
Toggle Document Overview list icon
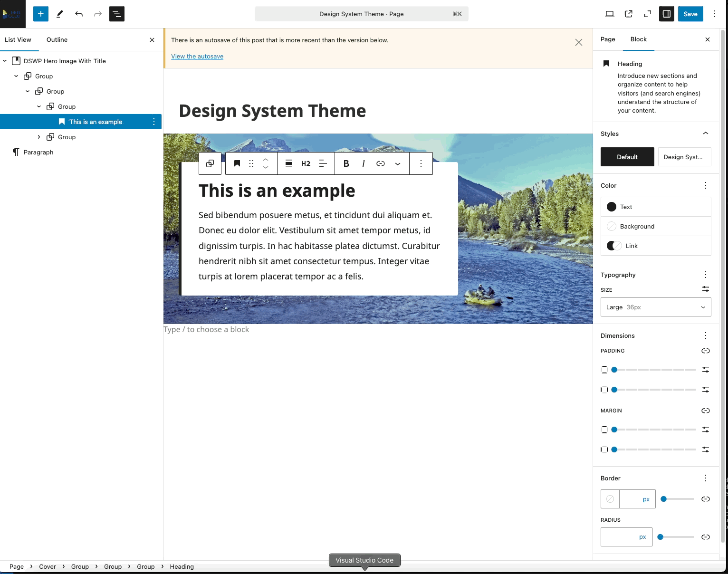(x=117, y=14)
